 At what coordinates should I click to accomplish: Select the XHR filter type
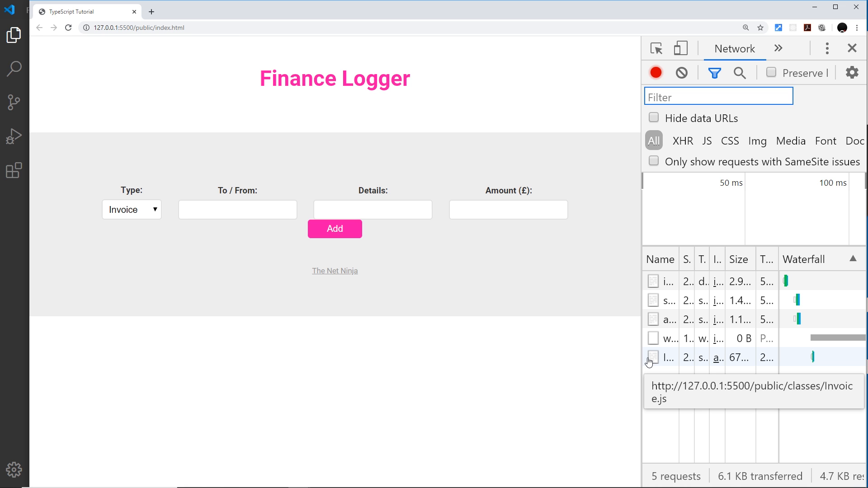[x=683, y=141]
